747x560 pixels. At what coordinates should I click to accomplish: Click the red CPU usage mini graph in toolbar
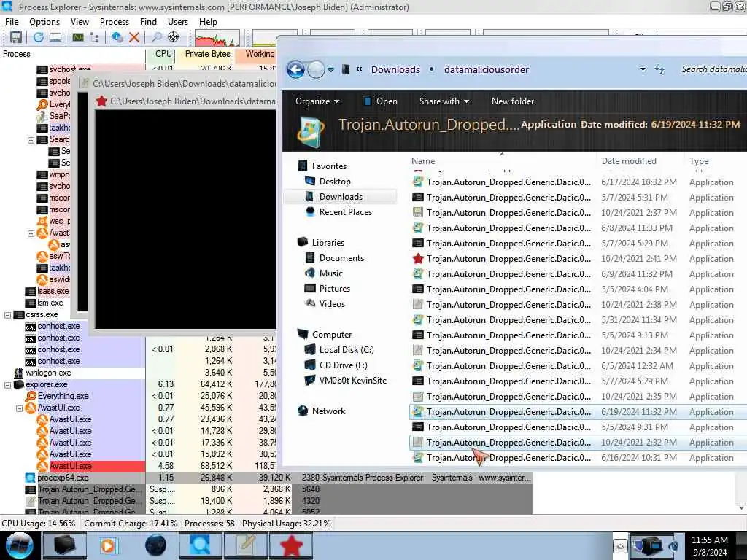pyautogui.click(x=217, y=38)
